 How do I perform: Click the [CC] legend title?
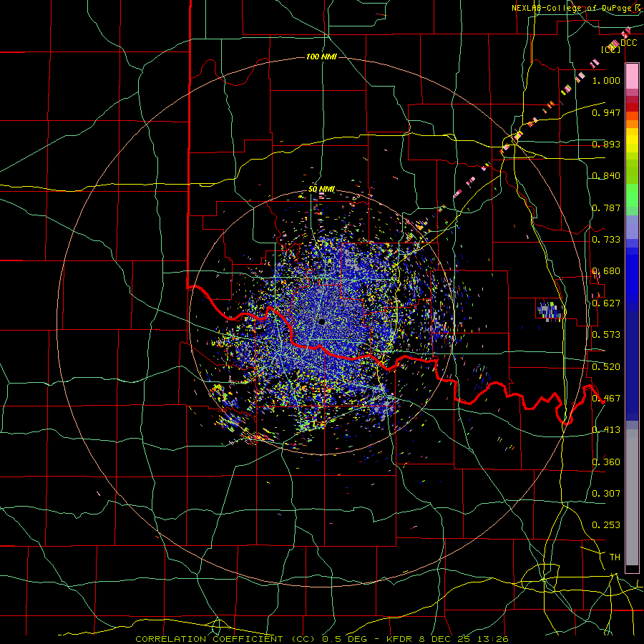(x=611, y=49)
